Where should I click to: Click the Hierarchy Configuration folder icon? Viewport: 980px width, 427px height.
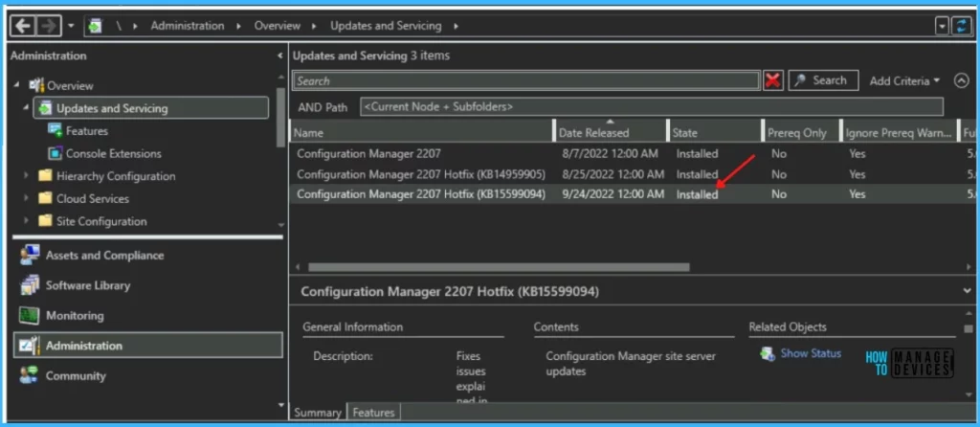[44, 175]
